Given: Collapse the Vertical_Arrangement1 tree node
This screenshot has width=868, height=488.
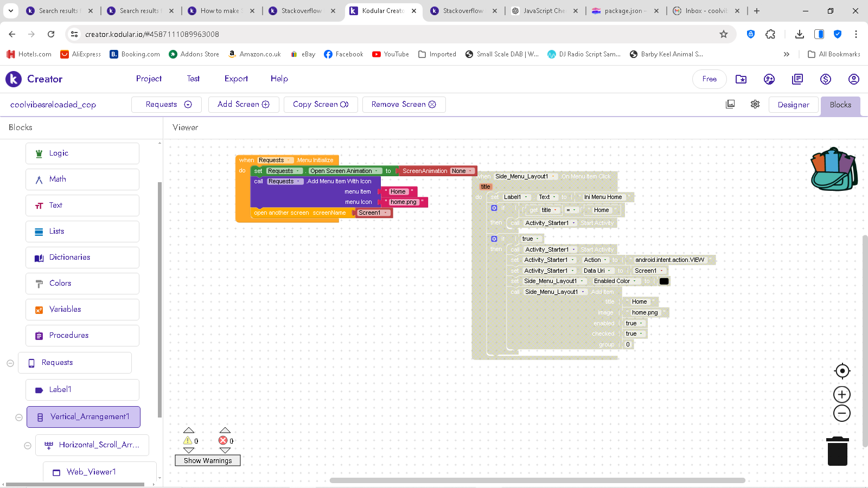Looking at the screenshot, I should [19, 418].
